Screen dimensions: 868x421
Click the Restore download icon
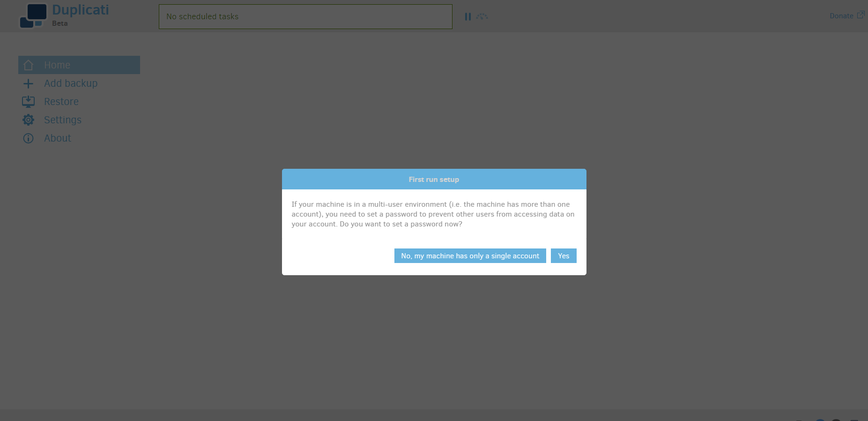[x=28, y=102]
